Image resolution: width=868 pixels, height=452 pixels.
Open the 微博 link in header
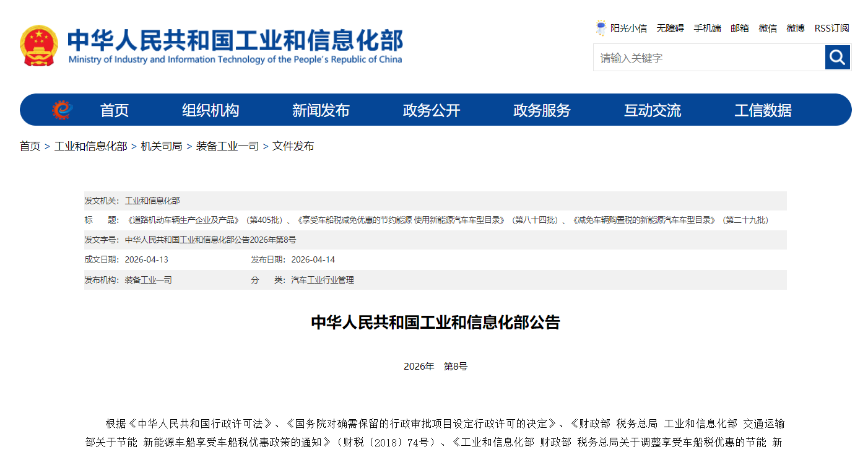pos(796,28)
